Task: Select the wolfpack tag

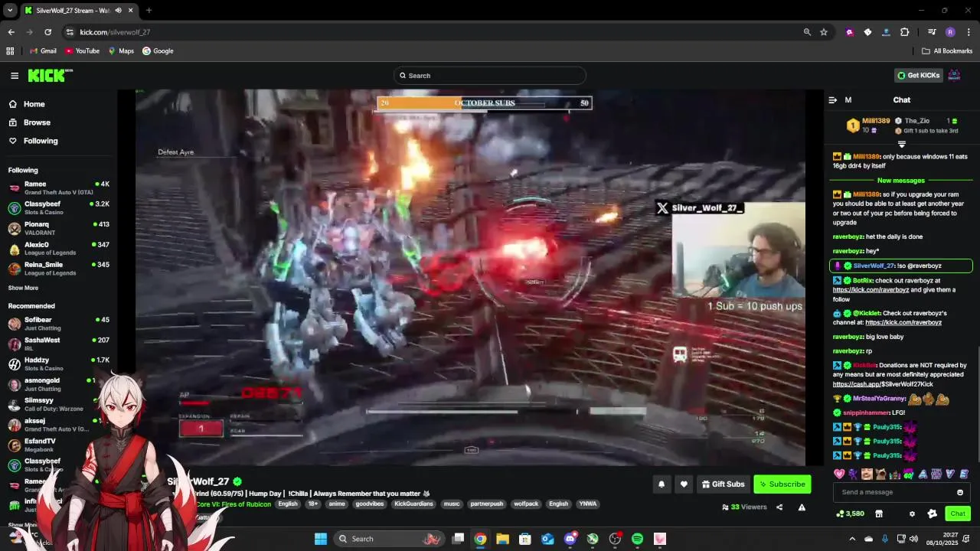Action: 526,504
